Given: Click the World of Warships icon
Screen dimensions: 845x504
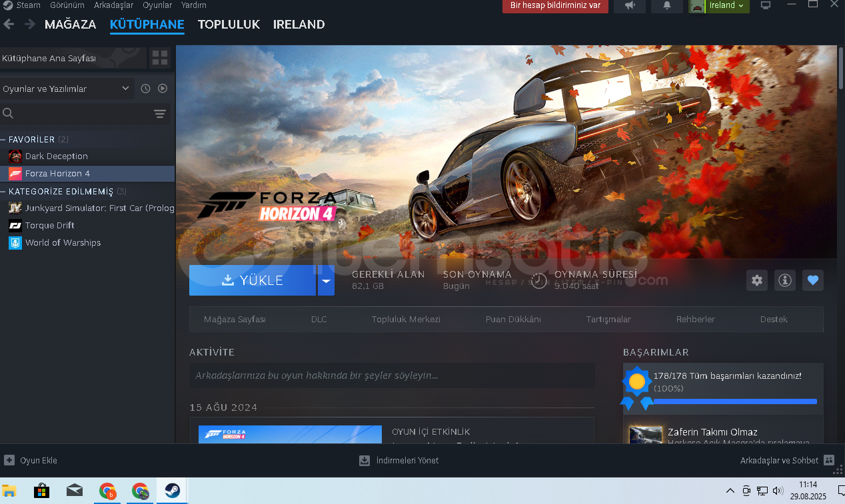Looking at the screenshot, I should tap(15, 243).
